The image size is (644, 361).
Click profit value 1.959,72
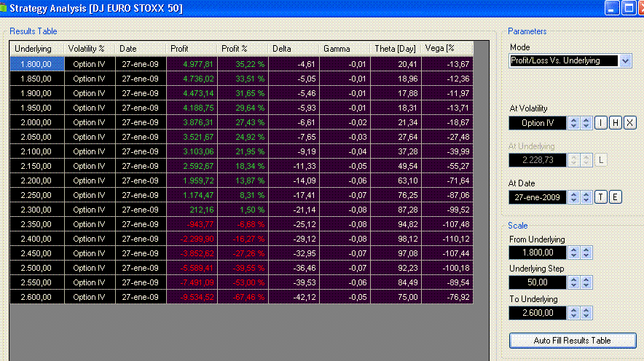(192, 180)
